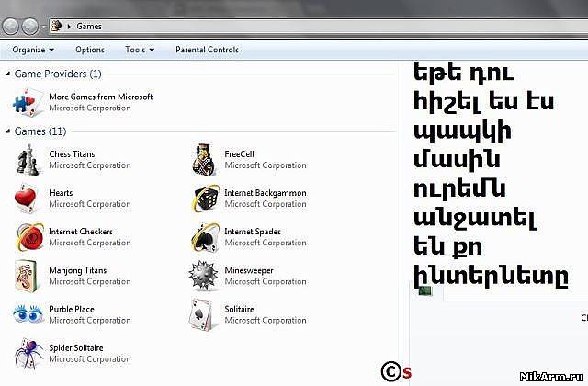Image resolution: width=588 pixels, height=386 pixels.
Task: Click Microsoft Corporation under Spider Solitaire
Action: (x=90, y=359)
